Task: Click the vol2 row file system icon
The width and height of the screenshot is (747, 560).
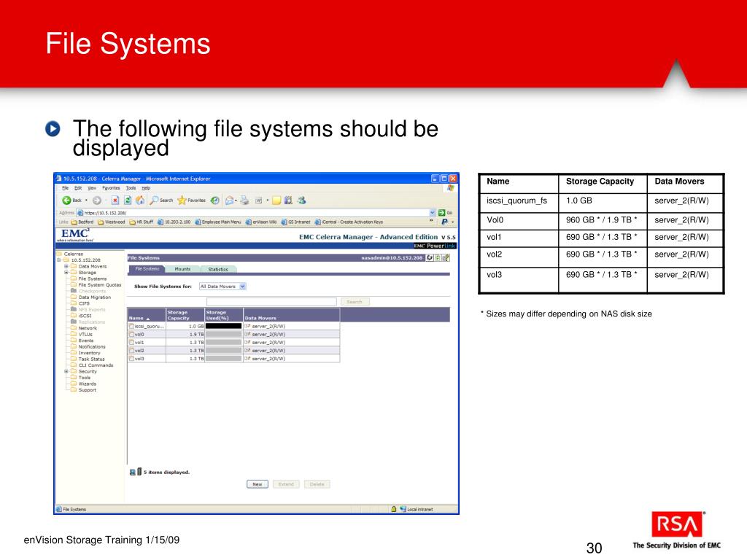Action: (x=131, y=351)
